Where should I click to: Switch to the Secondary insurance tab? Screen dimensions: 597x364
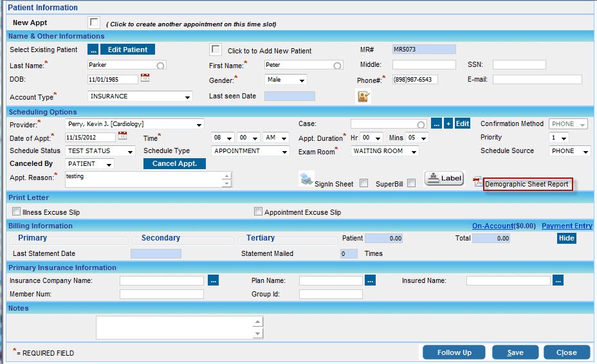pos(160,238)
